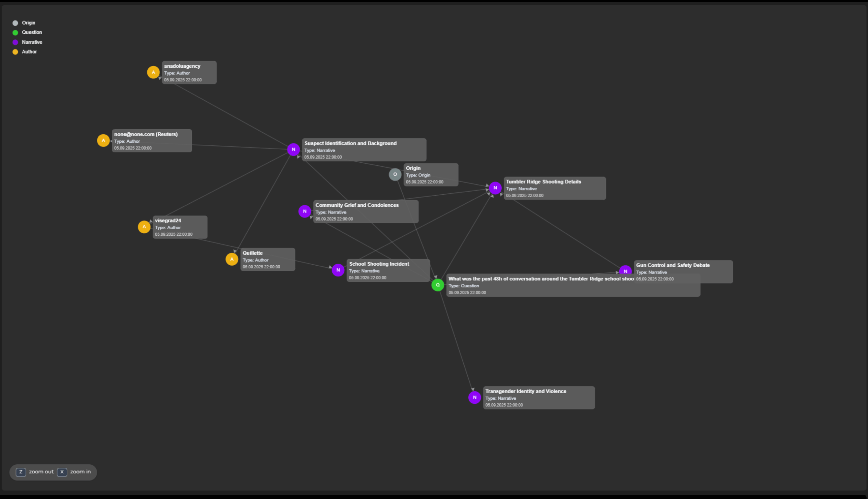Open the Community Grief and Condolences card
The width and height of the screenshot is (868, 499).
[x=366, y=212]
